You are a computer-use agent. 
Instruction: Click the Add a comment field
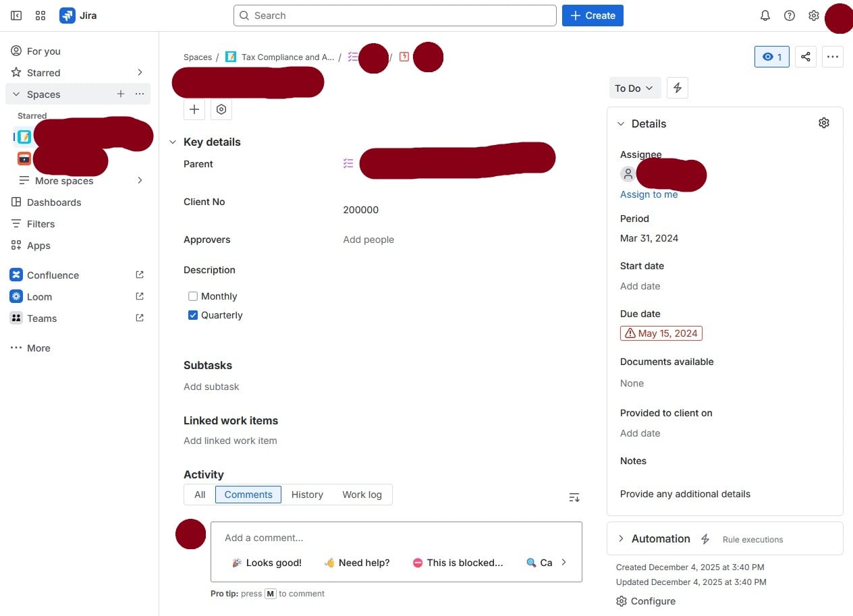pyautogui.click(x=396, y=538)
